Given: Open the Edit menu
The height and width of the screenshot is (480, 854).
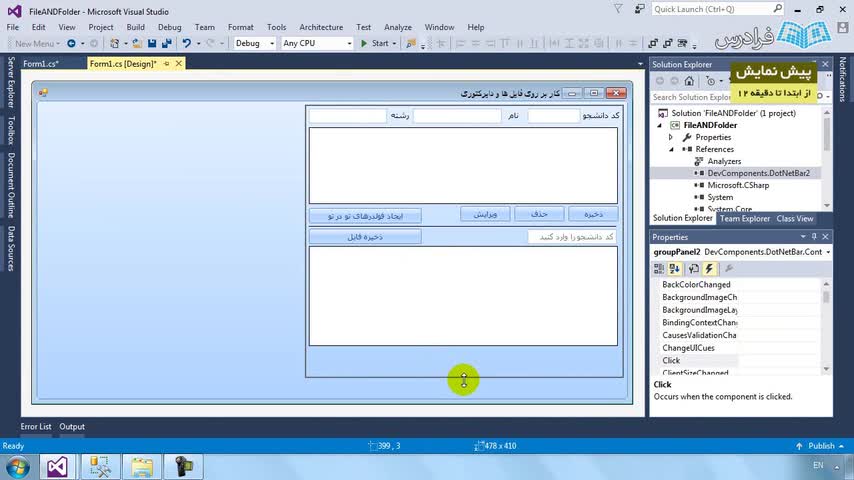Looking at the screenshot, I should 39,27.
